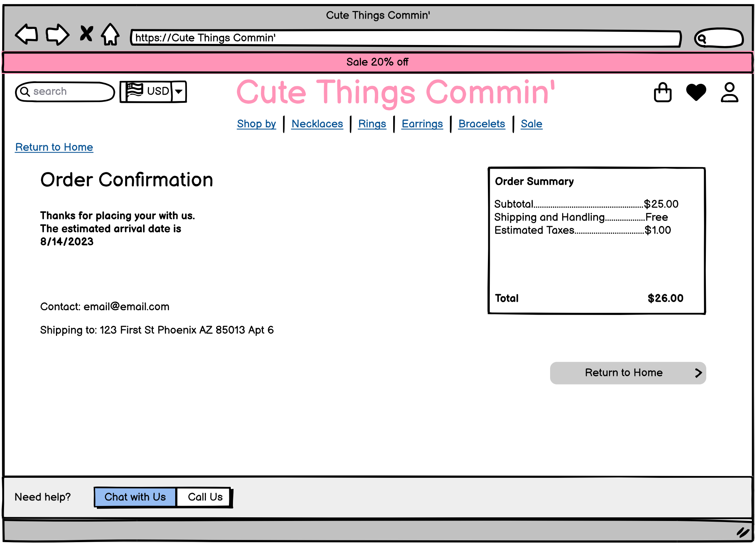Expand the USD currency dropdown arrow
Viewport: 756px width, 544px height.
179,91
